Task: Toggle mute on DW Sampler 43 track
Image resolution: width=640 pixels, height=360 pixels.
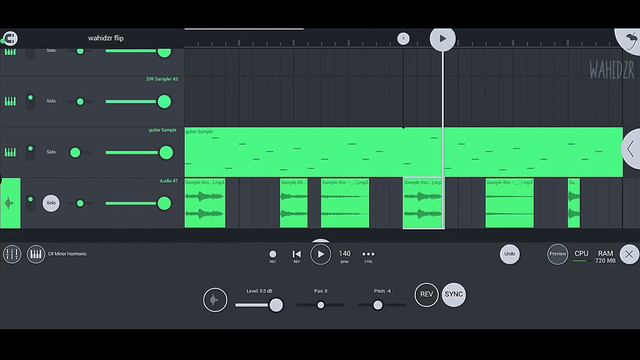Action: point(30,101)
